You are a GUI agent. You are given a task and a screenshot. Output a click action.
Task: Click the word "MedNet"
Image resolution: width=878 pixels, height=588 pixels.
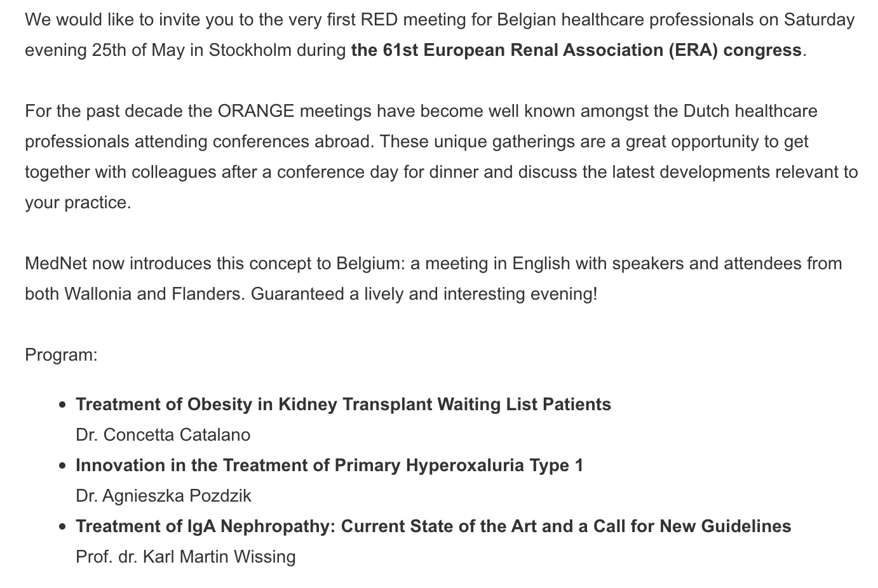[56, 264]
